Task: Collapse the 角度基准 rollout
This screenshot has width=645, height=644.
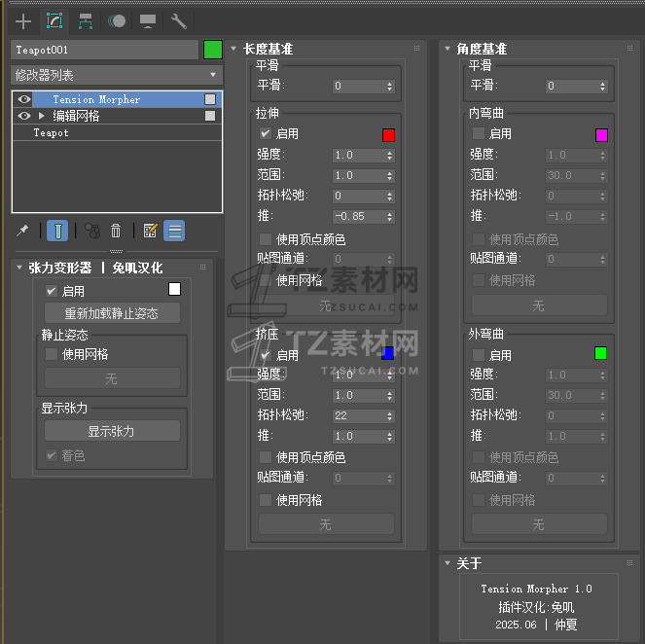Action: coord(448,49)
